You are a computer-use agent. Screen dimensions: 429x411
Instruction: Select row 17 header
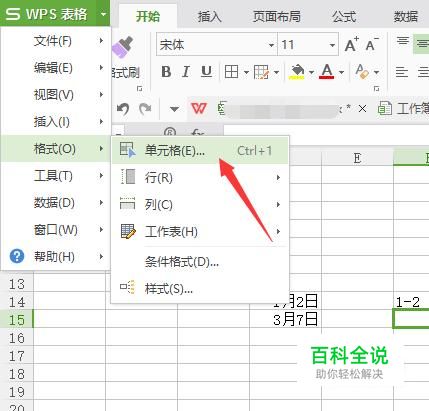pyautogui.click(x=17, y=356)
